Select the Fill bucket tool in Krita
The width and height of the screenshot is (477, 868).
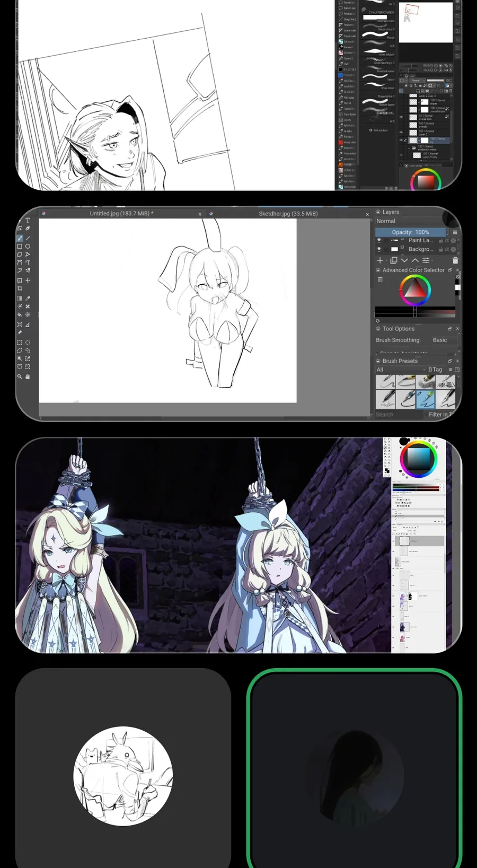click(20, 314)
